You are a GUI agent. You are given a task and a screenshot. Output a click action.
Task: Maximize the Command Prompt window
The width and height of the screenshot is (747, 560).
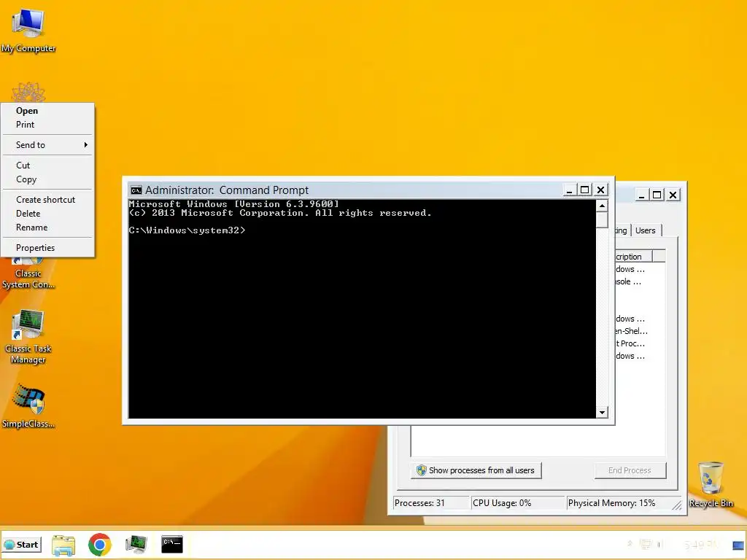pos(584,190)
